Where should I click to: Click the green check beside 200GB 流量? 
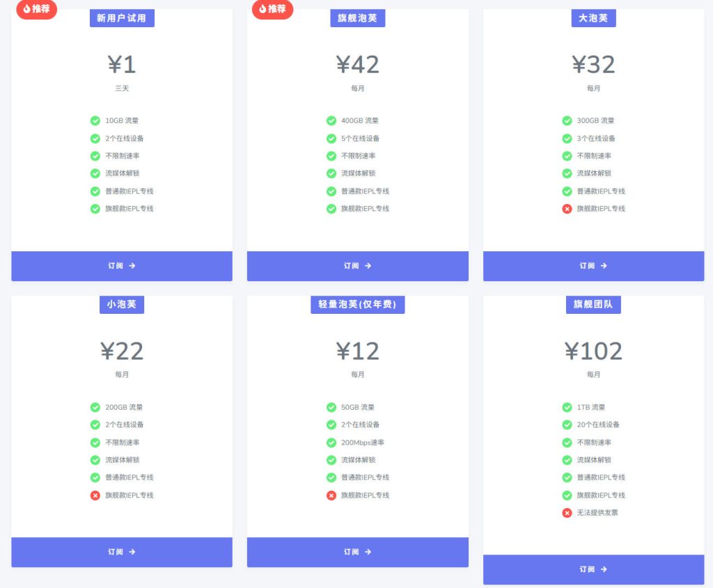(x=95, y=407)
